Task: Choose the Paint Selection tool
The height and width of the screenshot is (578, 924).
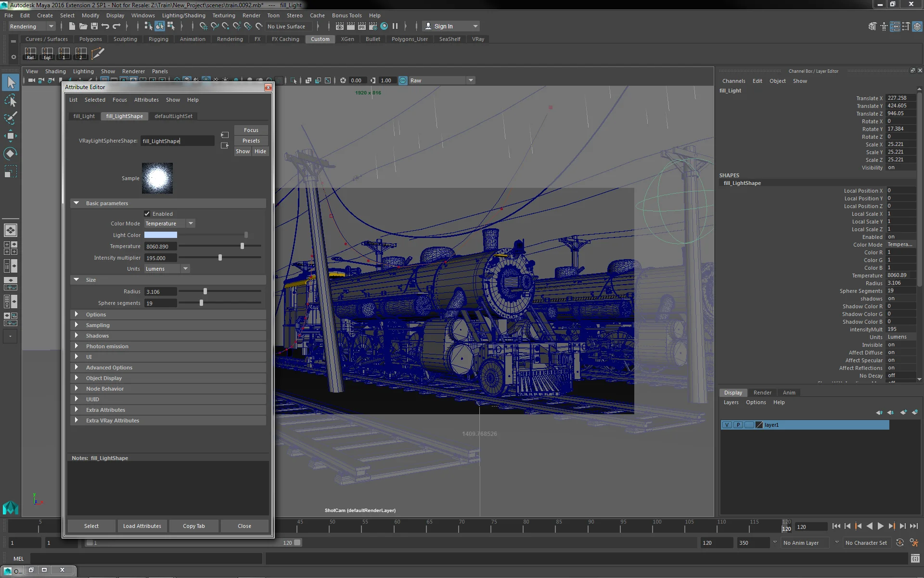Action: [11, 118]
